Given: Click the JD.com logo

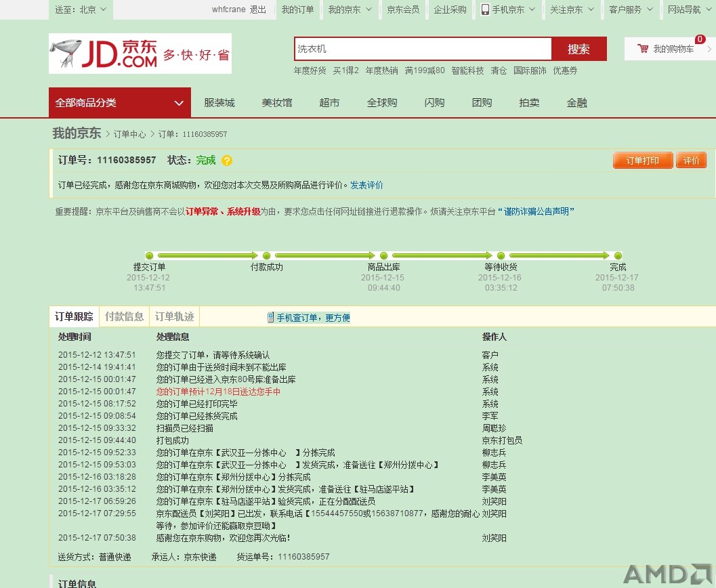Looking at the screenshot, I should pos(140,54).
